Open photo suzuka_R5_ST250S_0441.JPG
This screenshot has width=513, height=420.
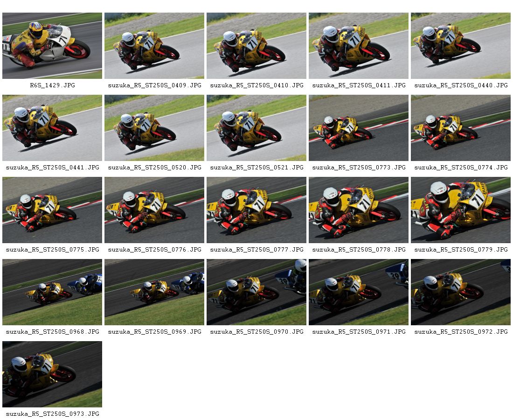pos(52,128)
